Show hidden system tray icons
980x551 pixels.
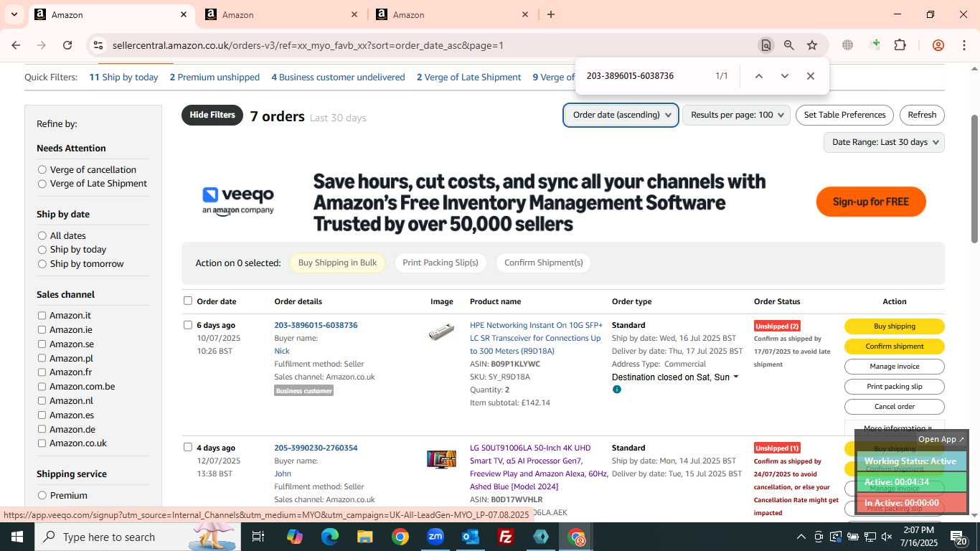801,537
